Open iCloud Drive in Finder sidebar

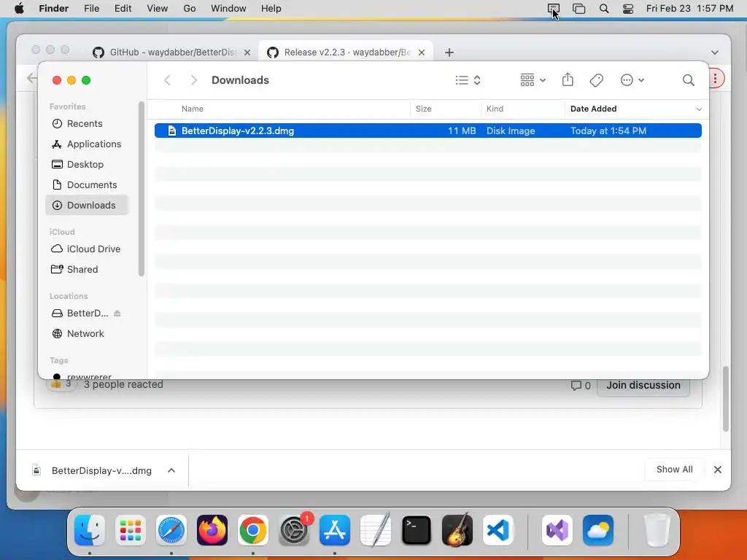point(88,249)
